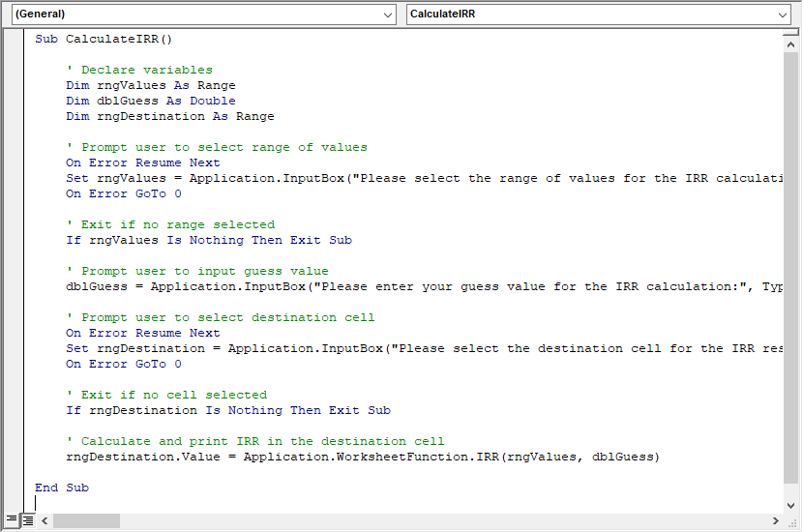
Task: Click comment 'Prompt user to select destination cell'
Action: (221, 317)
